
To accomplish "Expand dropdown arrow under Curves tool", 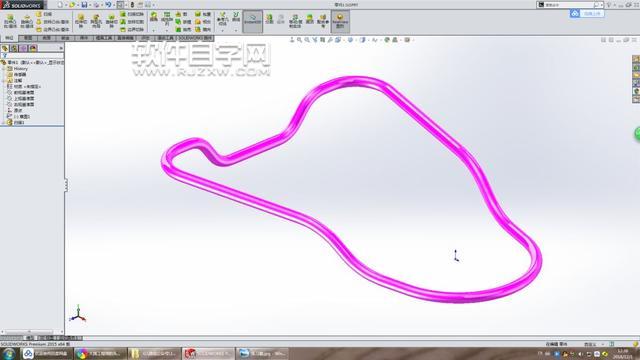I will 236,30.
